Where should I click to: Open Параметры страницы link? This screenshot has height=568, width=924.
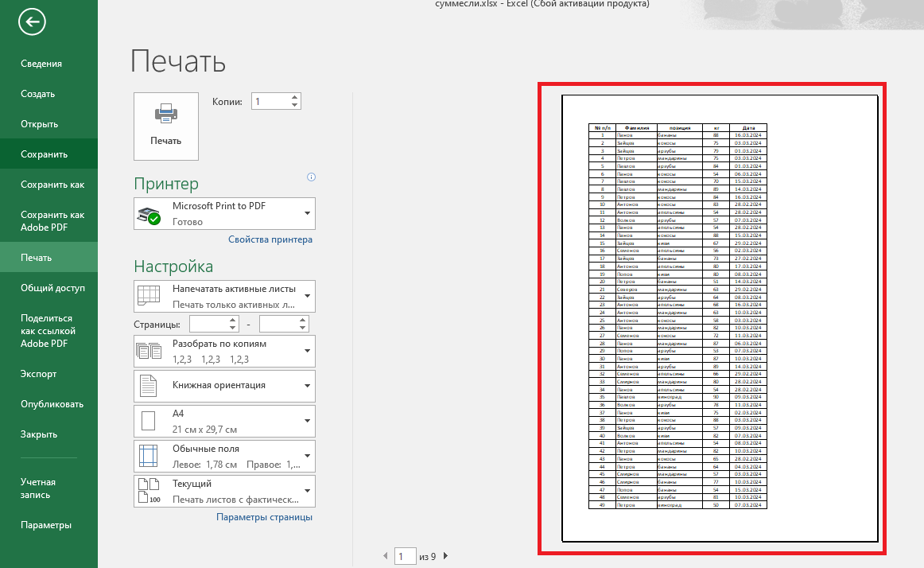coord(264,517)
